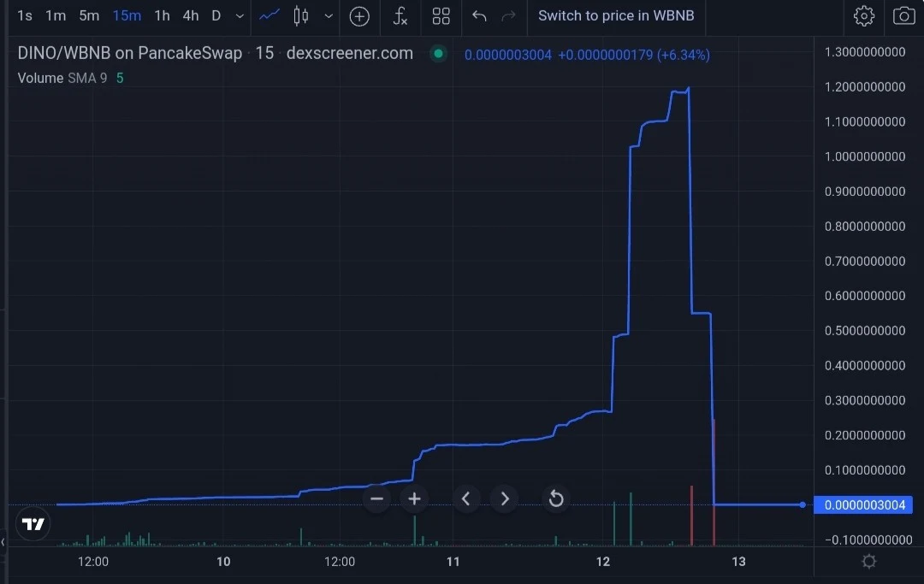
Task: Take a snapshot with camera icon
Action: click(x=904, y=16)
